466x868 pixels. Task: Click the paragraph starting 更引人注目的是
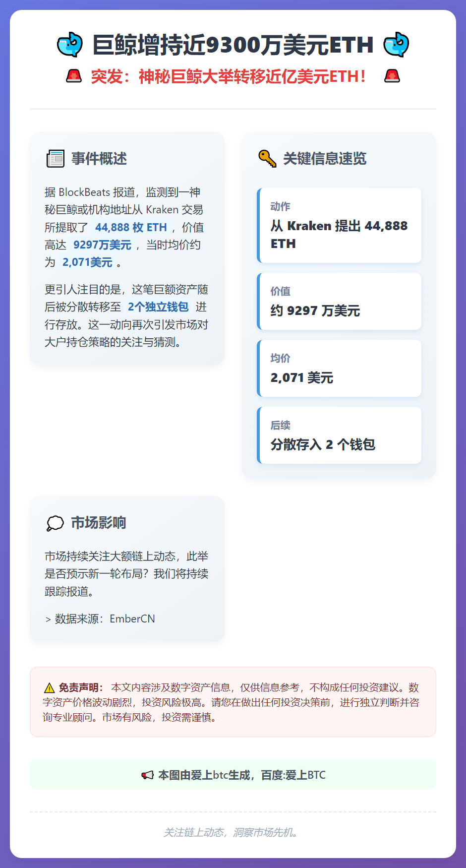tap(127, 315)
